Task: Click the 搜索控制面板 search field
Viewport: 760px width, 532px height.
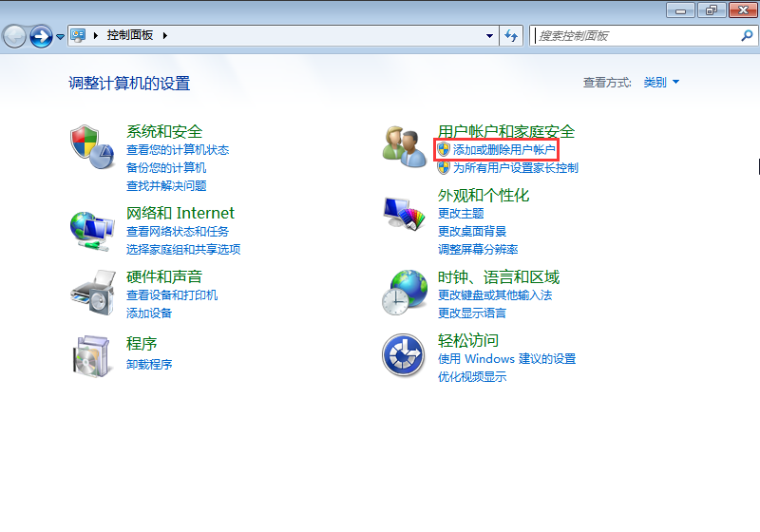Action: click(x=636, y=35)
